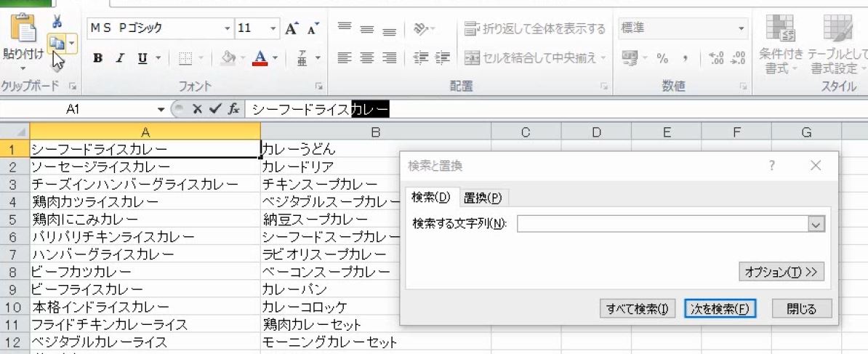Click the Fill Color paint bucket
868x354 pixels.
tap(228, 59)
